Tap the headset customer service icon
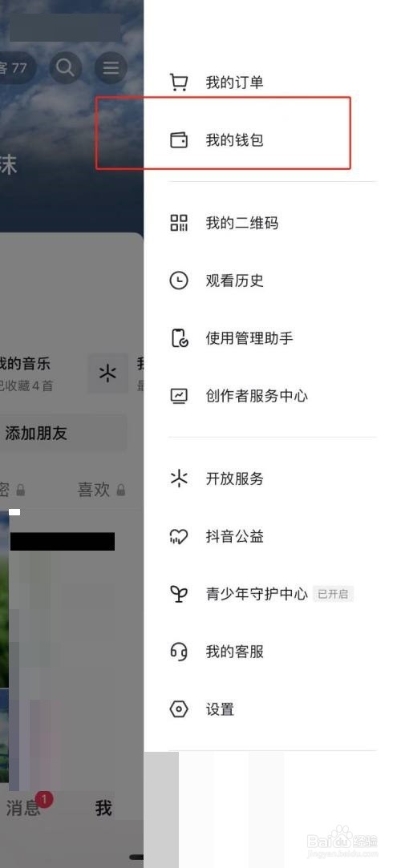This screenshot has width=401, height=868. pyautogui.click(x=178, y=652)
